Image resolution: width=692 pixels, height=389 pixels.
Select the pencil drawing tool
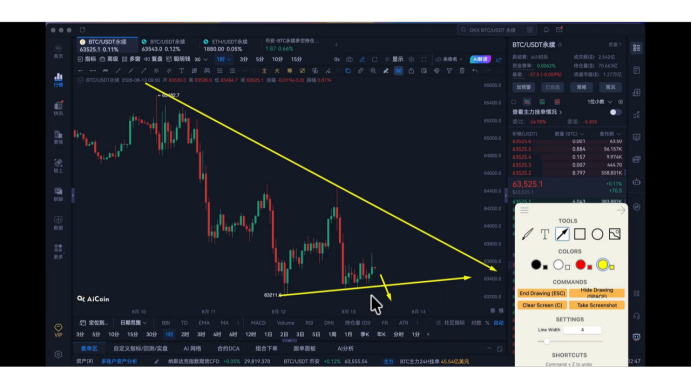527,234
